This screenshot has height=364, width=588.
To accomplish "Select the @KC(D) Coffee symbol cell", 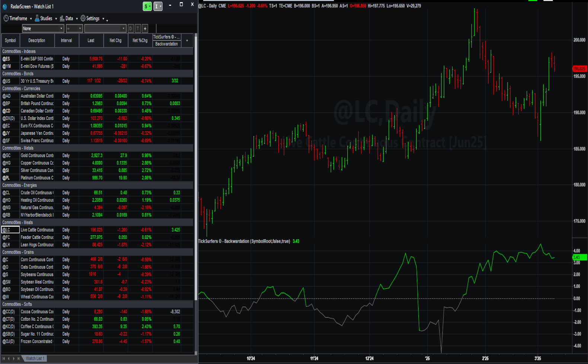I will point(10,326).
